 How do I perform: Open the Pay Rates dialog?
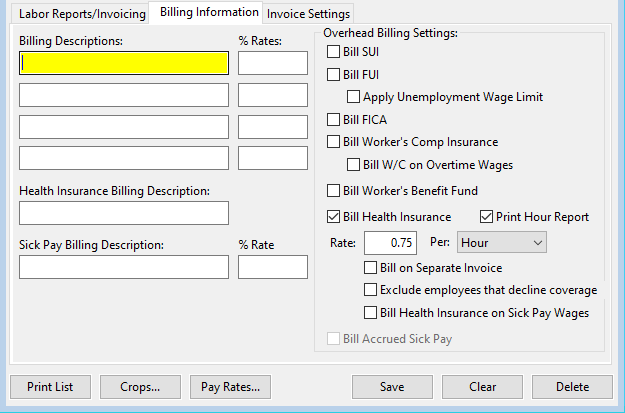(230, 387)
